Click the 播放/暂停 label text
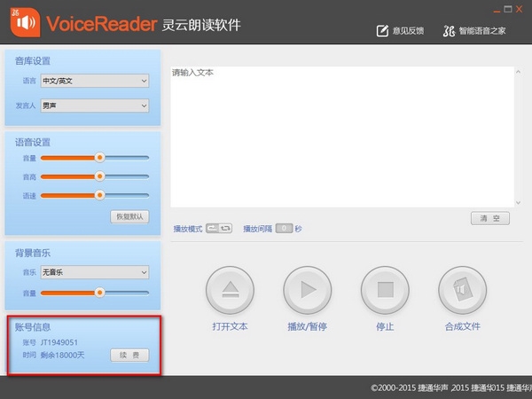The width and height of the screenshot is (532, 399). pos(308,326)
